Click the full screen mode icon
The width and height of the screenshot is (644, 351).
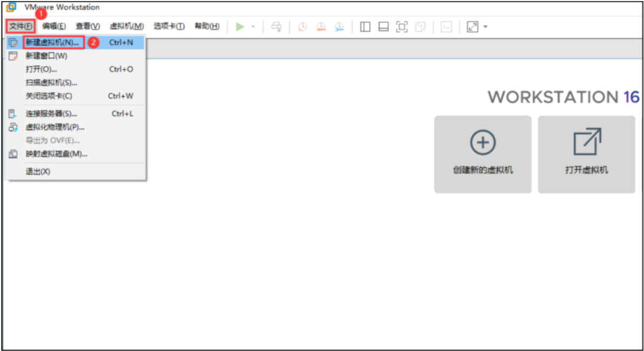pyautogui.click(x=402, y=26)
